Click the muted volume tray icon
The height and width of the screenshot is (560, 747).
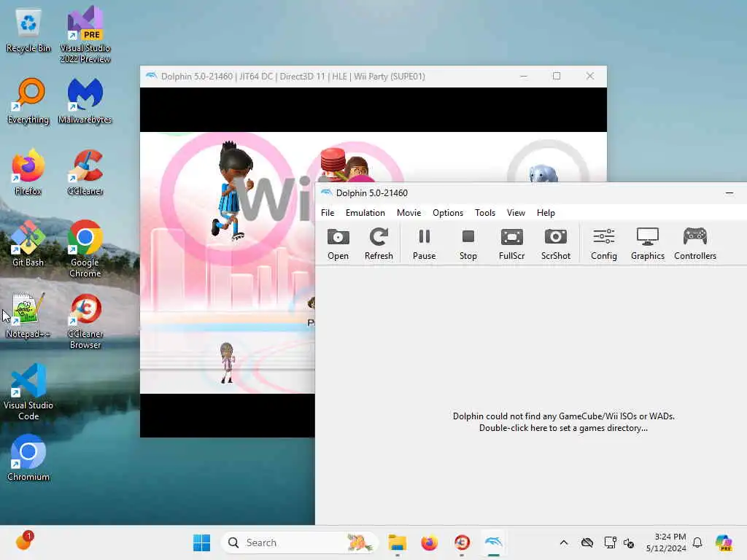click(x=629, y=542)
